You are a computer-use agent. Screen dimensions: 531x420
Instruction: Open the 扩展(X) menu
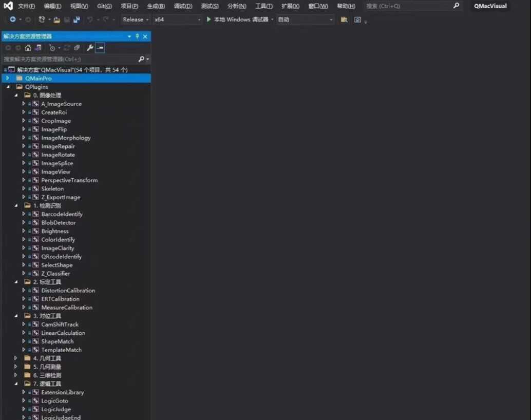pyautogui.click(x=290, y=6)
